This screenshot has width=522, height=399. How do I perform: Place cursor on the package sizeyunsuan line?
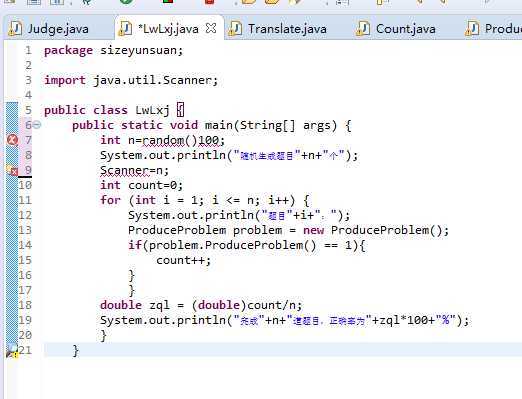114,50
